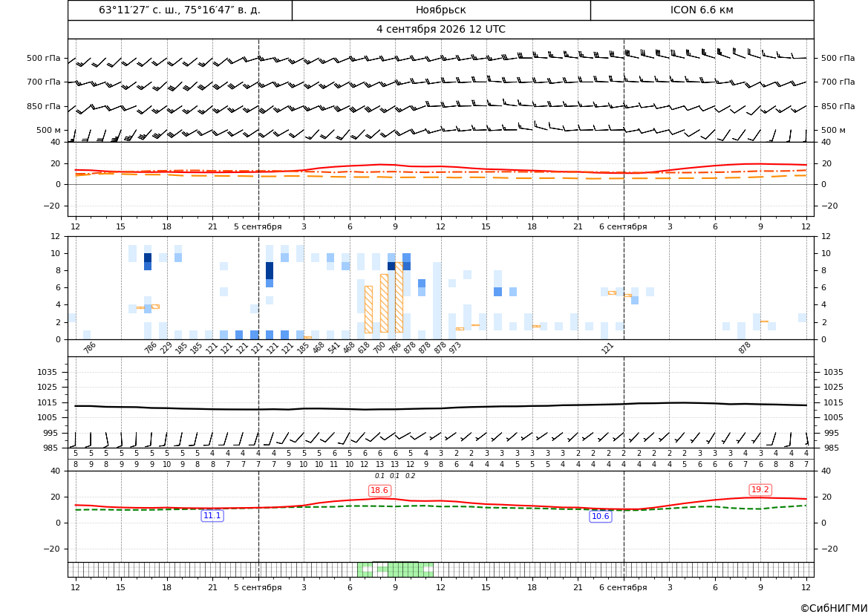
Task: Click the left 1035 pressure axis label
Action: point(49,372)
